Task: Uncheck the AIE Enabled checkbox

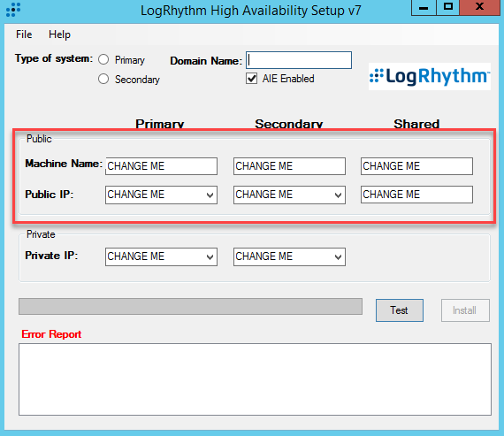Action: coord(251,79)
